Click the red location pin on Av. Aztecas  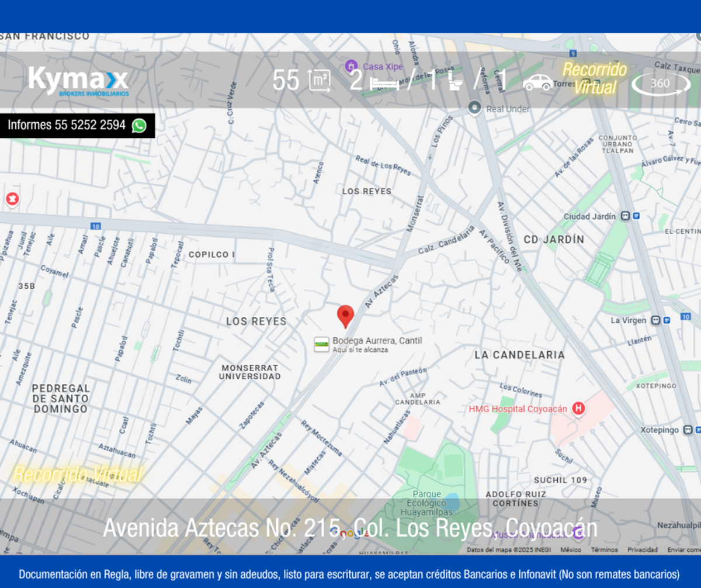click(x=345, y=316)
